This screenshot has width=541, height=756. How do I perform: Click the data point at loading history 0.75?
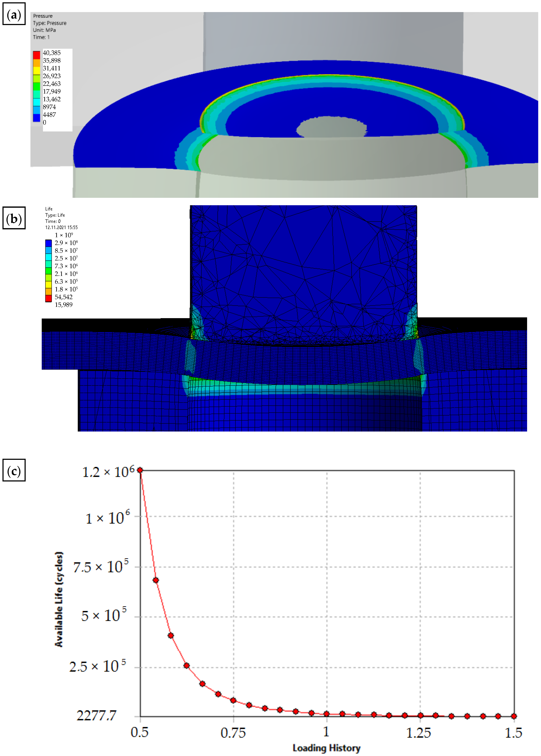233,700
